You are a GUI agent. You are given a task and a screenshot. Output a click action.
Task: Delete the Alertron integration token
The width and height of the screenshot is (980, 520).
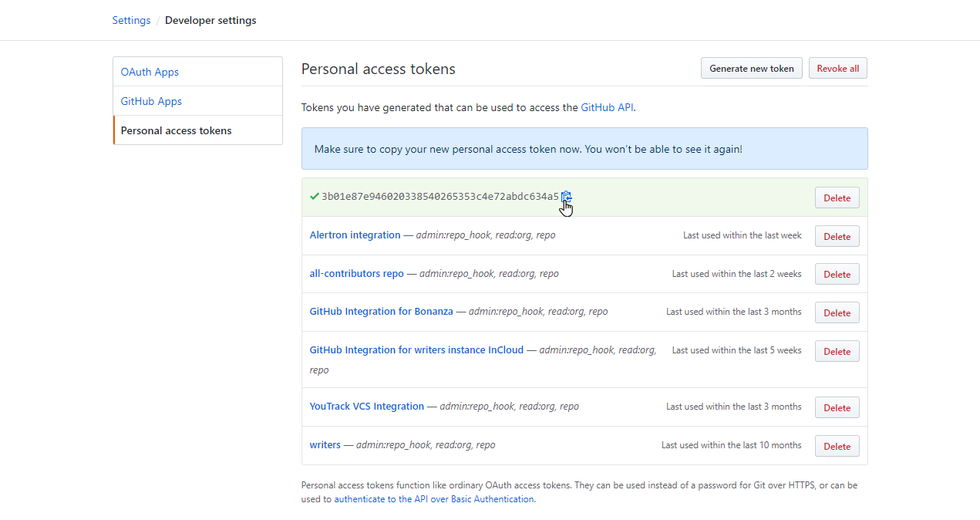tap(837, 235)
